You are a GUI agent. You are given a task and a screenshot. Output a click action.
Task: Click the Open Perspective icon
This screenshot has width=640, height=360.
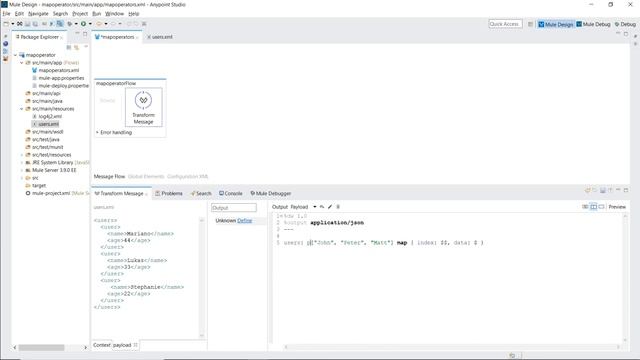530,24
